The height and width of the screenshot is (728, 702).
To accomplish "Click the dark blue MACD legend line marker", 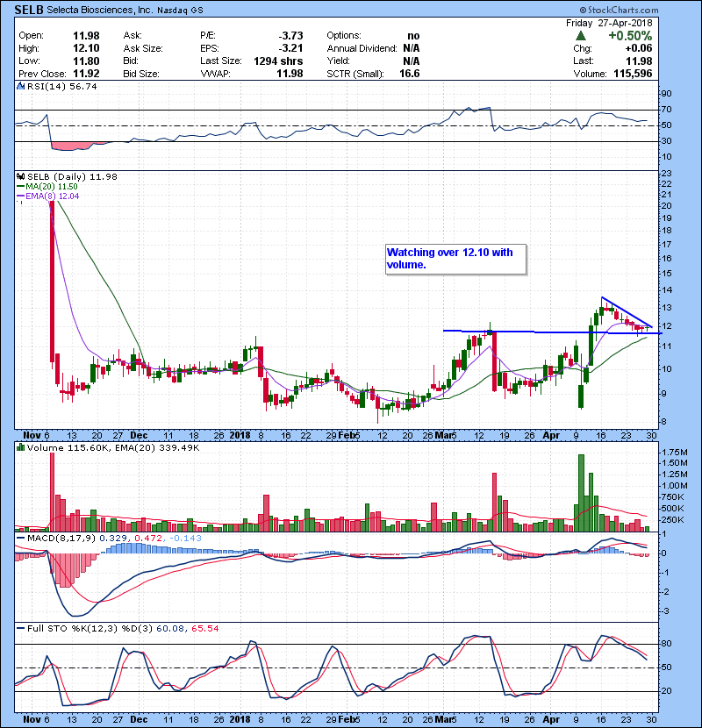I will 20,539.
